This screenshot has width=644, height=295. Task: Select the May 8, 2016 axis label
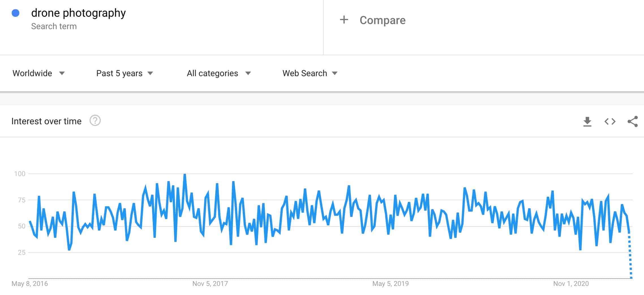click(30, 283)
